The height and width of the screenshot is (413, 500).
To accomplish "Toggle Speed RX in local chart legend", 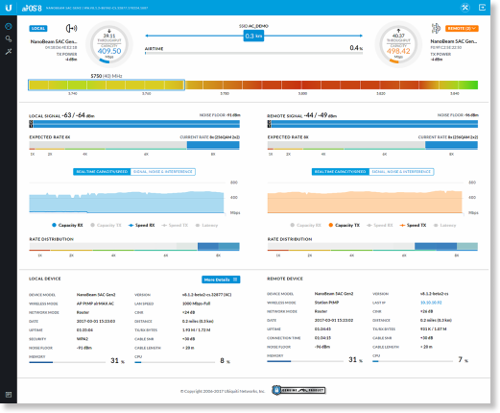I will (142, 225).
